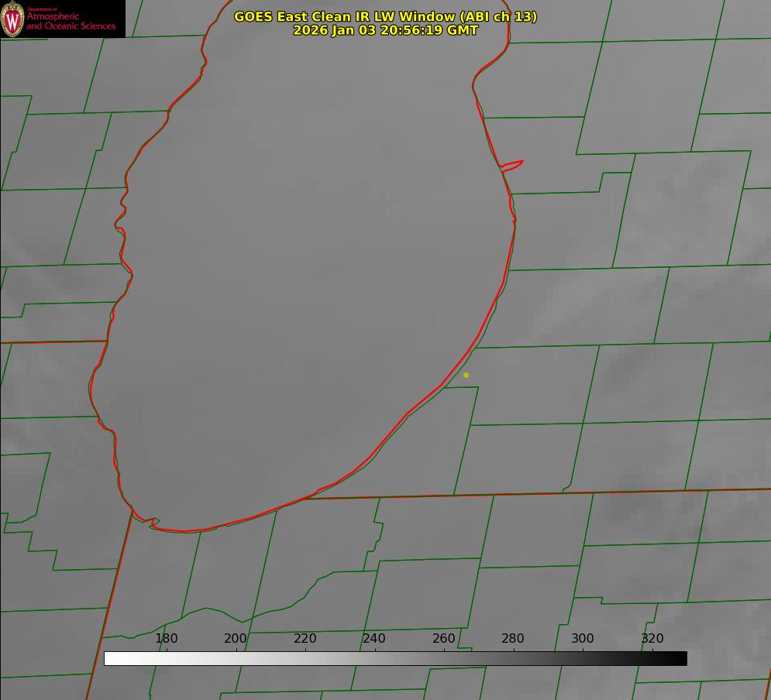771x700 pixels.
Task: Click the 2026 Jan 03 20:56:19 GMT timestamp
Action: (386, 30)
